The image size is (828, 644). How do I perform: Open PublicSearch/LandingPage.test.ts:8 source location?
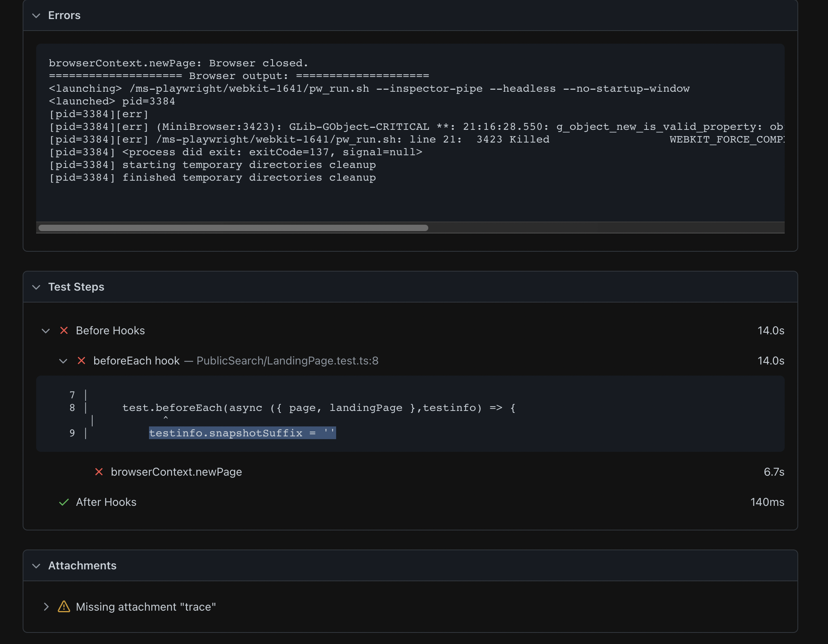click(287, 361)
